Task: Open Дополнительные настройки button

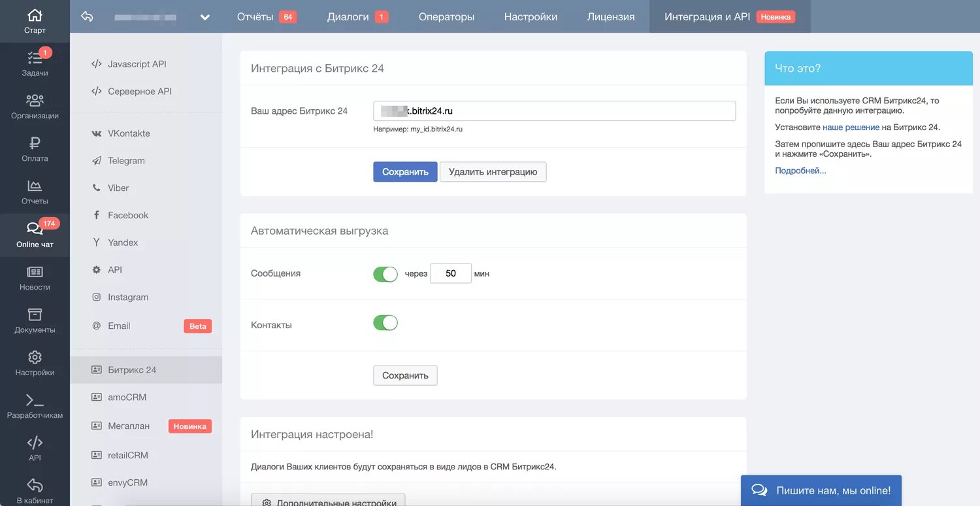Action: 328,501
